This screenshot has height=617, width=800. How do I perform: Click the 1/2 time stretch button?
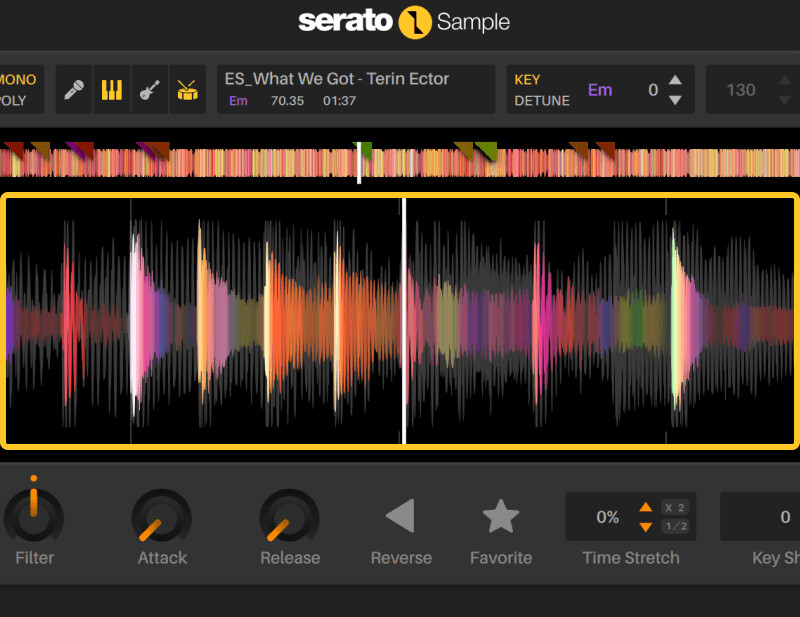coord(675,526)
